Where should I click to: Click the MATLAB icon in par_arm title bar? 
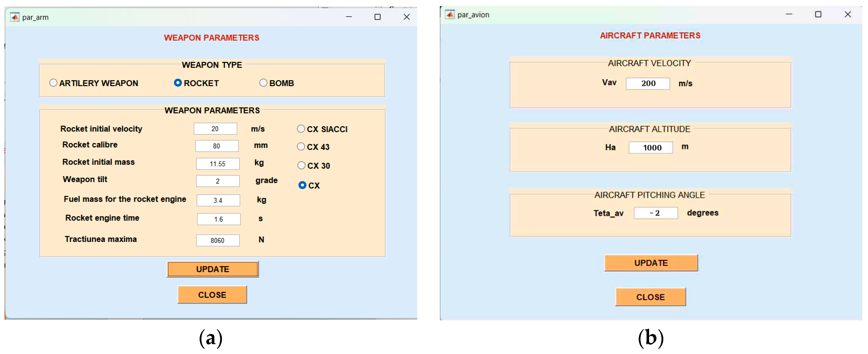[14, 17]
